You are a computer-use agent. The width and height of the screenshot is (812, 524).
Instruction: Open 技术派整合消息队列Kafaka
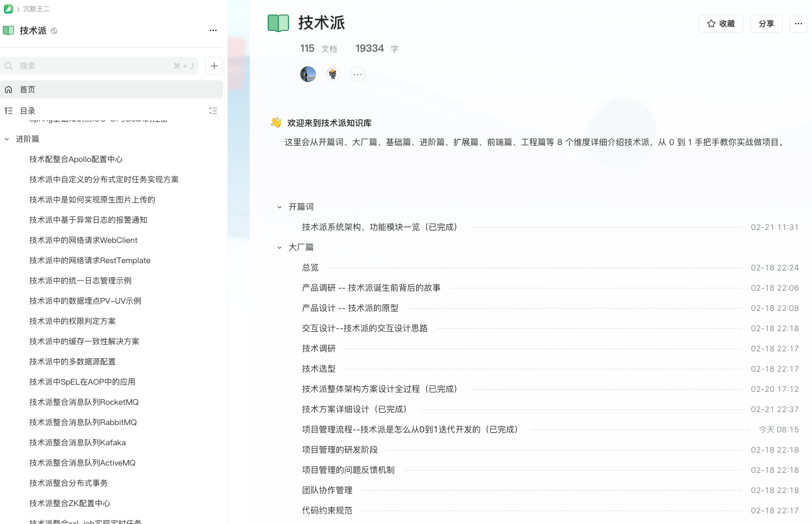(x=78, y=442)
